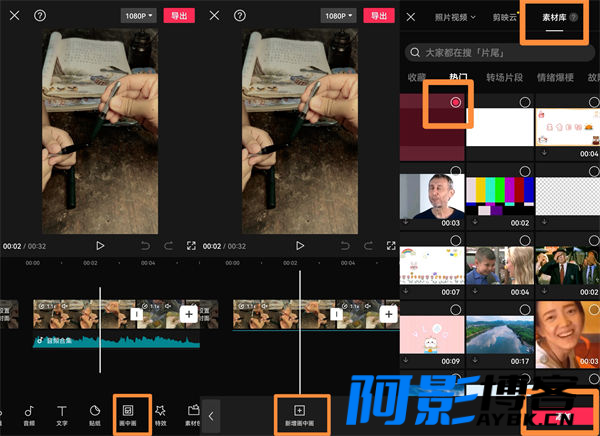This screenshot has width=600, height=436.
Task: Expand the 1080P resolution dropdown in left editor
Action: tap(138, 16)
